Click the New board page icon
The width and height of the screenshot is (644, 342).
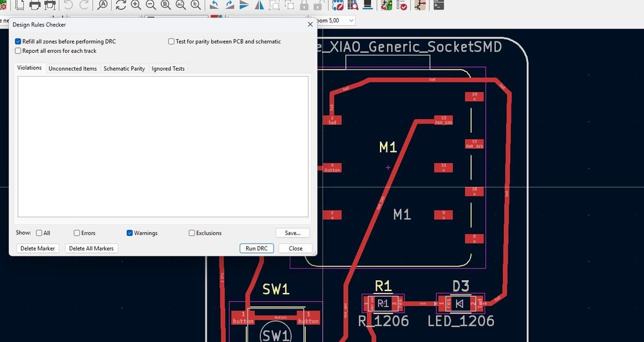(19, 5)
